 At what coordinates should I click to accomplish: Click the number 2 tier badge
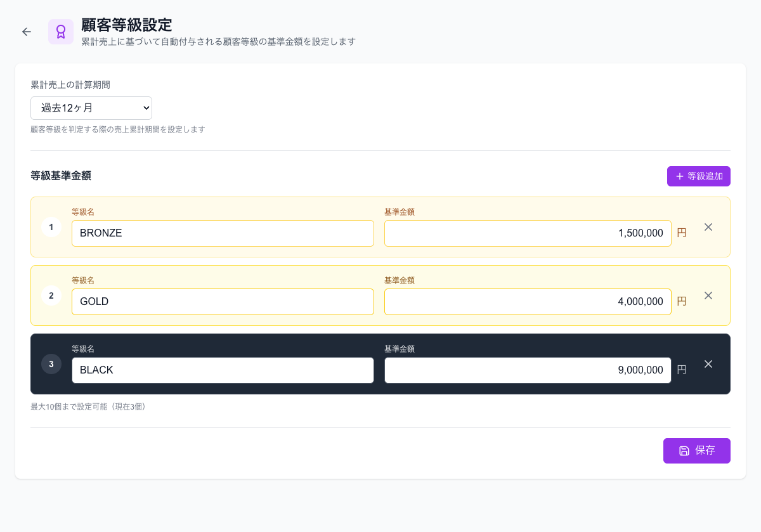click(x=51, y=295)
